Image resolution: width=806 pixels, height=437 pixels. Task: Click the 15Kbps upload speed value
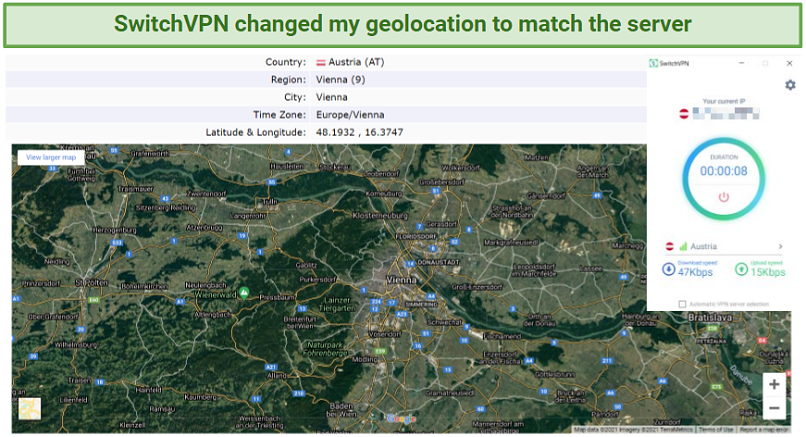768,272
